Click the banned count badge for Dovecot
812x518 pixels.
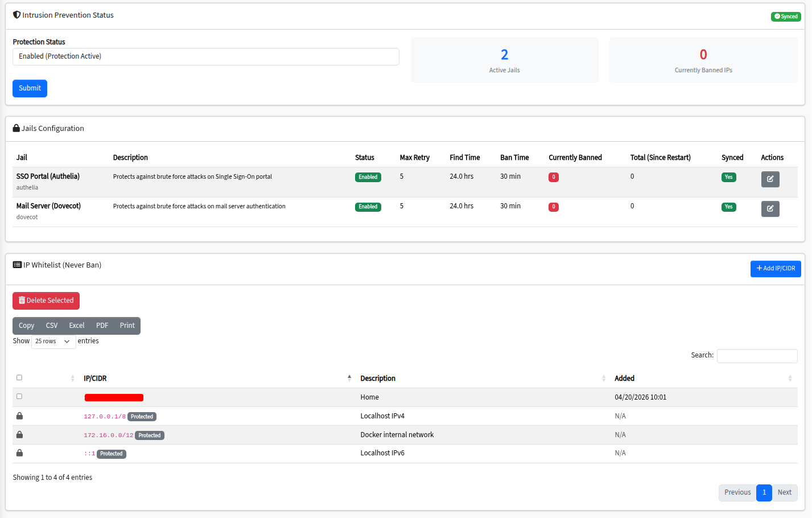coord(554,207)
